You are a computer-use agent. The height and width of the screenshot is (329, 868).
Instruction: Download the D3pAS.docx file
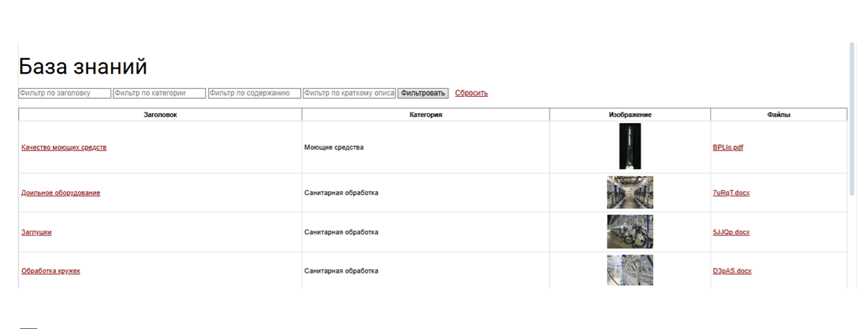732,271
